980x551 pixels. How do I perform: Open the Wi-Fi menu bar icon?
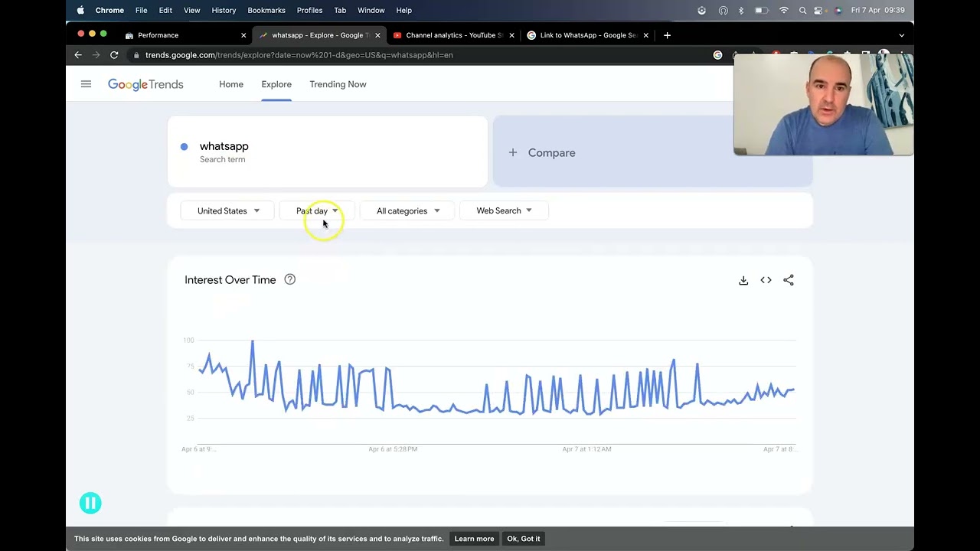click(x=783, y=10)
